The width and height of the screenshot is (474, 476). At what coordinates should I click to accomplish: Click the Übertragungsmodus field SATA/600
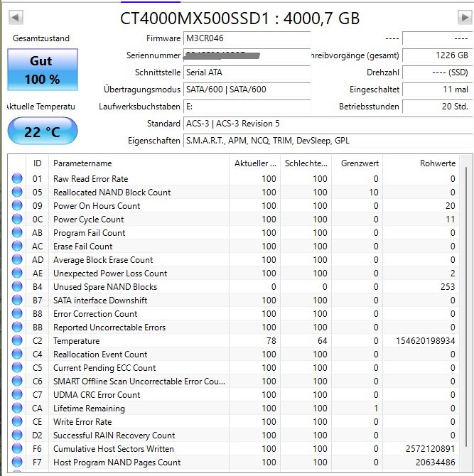(x=247, y=90)
